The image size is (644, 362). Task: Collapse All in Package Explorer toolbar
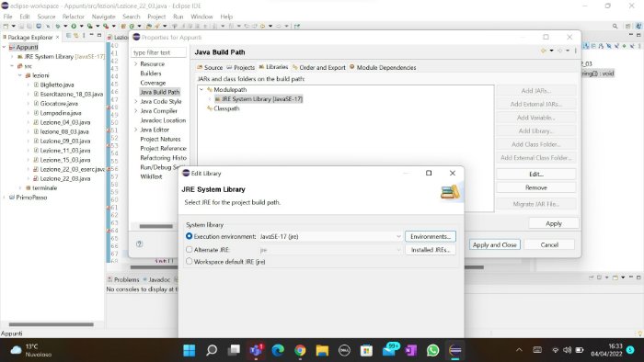tap(69, 36)
